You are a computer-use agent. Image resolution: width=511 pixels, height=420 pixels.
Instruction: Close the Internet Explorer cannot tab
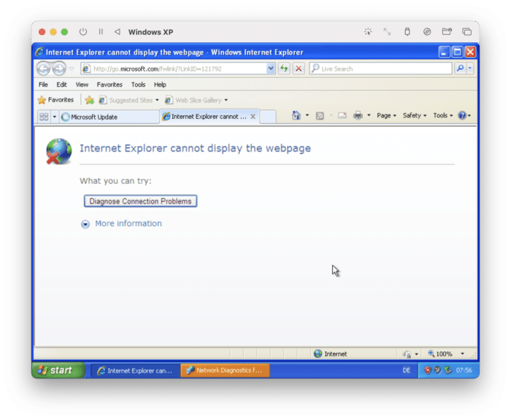tap(253, 117)
